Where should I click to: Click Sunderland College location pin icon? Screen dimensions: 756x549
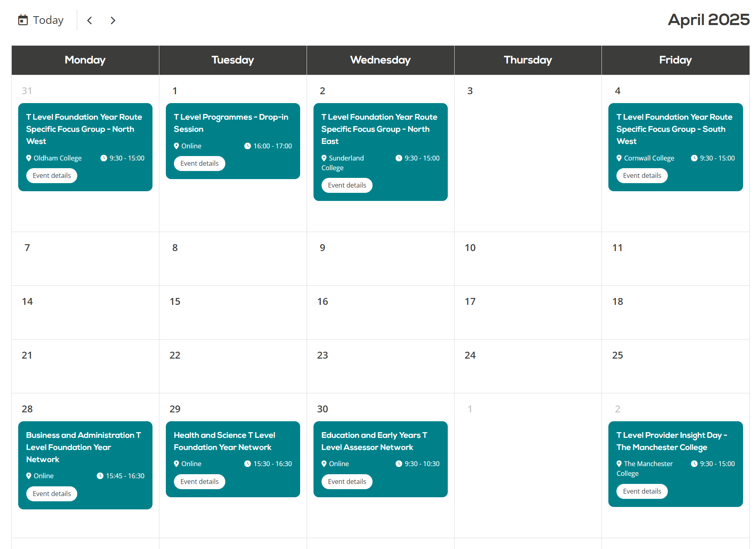(x=324, y=158)
